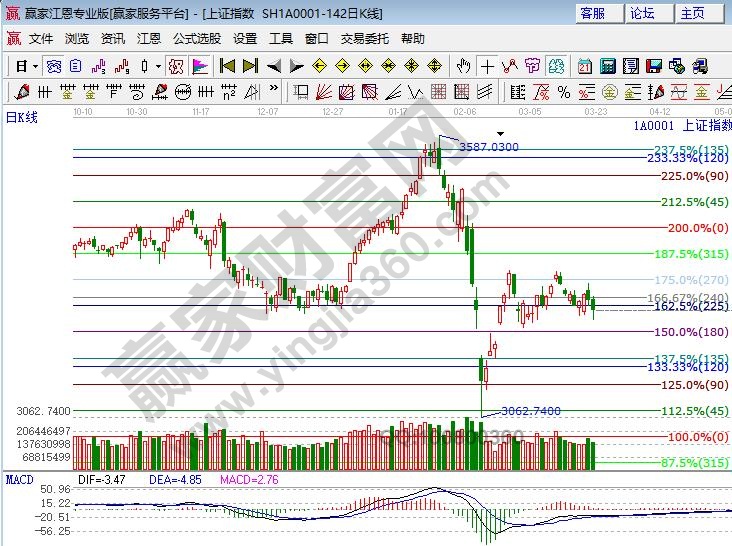Open the 文件 menu
732x546 pixels.
[x=41, y=39]
